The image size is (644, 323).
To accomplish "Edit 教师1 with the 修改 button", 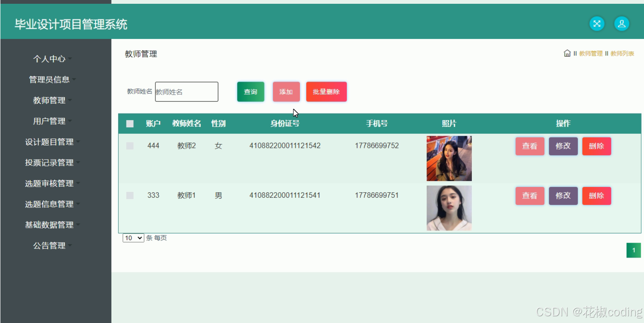I will click(x=563, y=196).
